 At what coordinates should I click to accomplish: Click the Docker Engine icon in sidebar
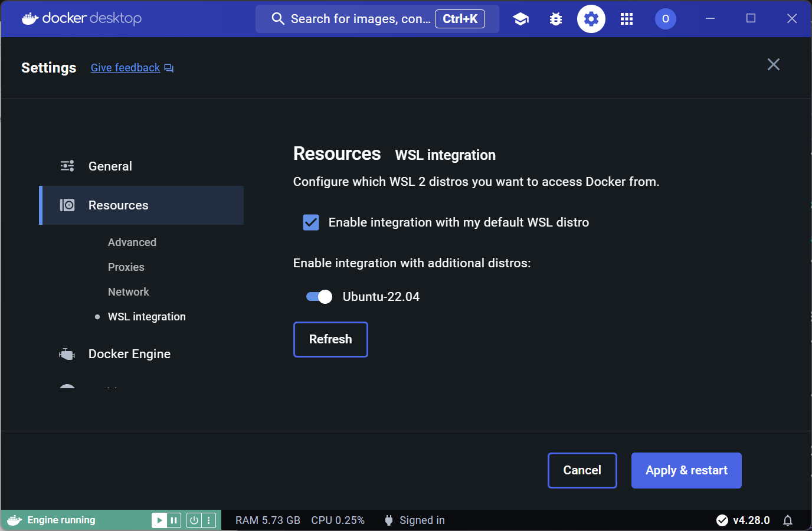[67, 354]
